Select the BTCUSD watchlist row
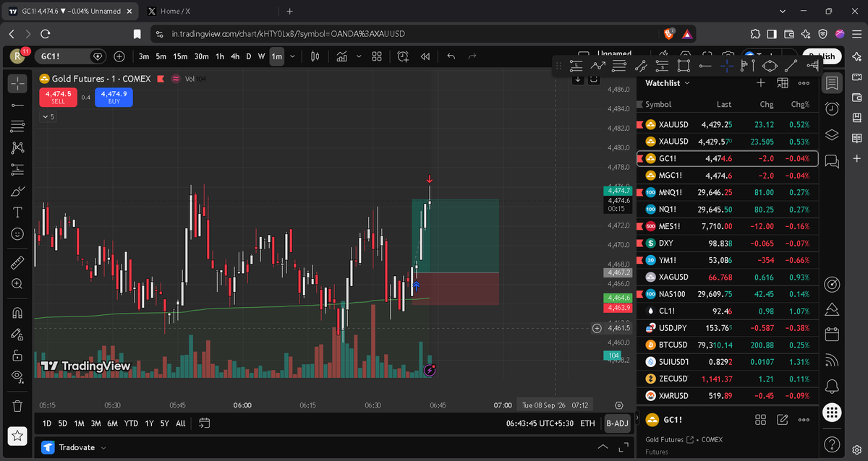The image size is (868, 461). tap(727, 345)
